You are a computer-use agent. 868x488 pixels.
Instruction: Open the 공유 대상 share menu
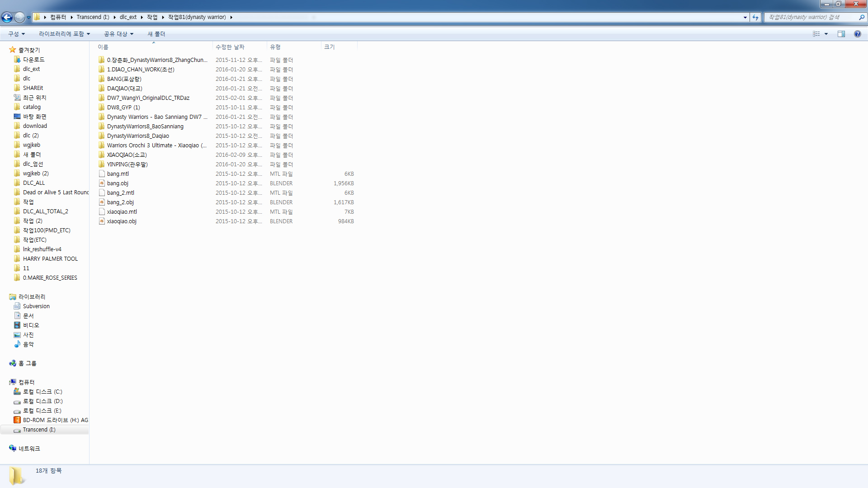[x=118, y=34]
